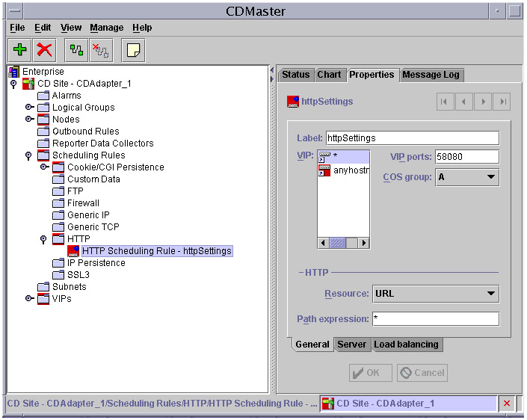
Task: Select the Properties tab
Action: [x=372, y=75]
